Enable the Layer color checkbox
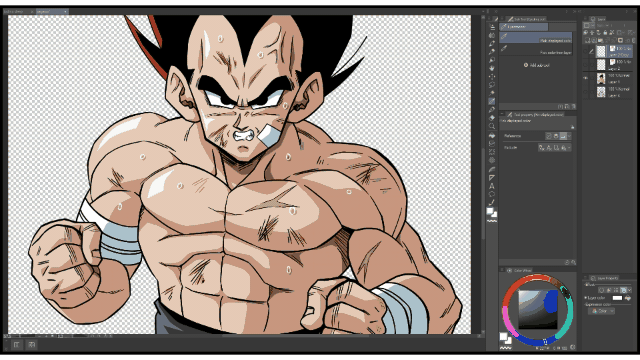Viewport: 640px width, 360px height. pyautogui.click(x=586, y=298)
